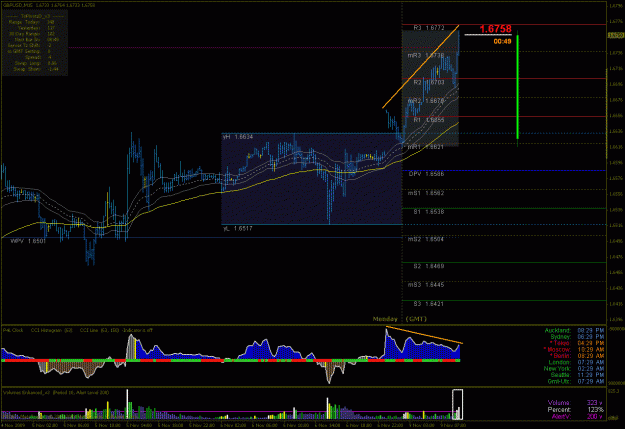625x429 pixels.
Task: Select the orange divergence line on CCI panel
Action: 424,335
